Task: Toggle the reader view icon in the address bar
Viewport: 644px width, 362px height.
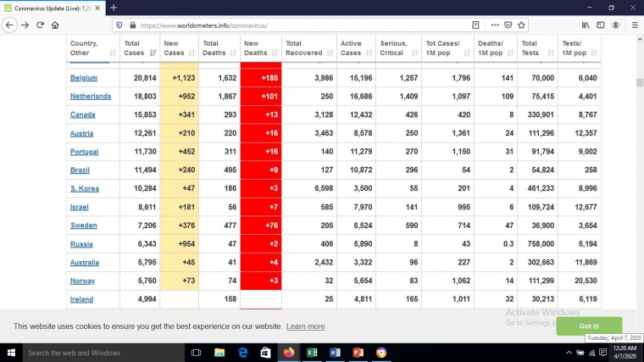Action: click(x=478, y=25)
